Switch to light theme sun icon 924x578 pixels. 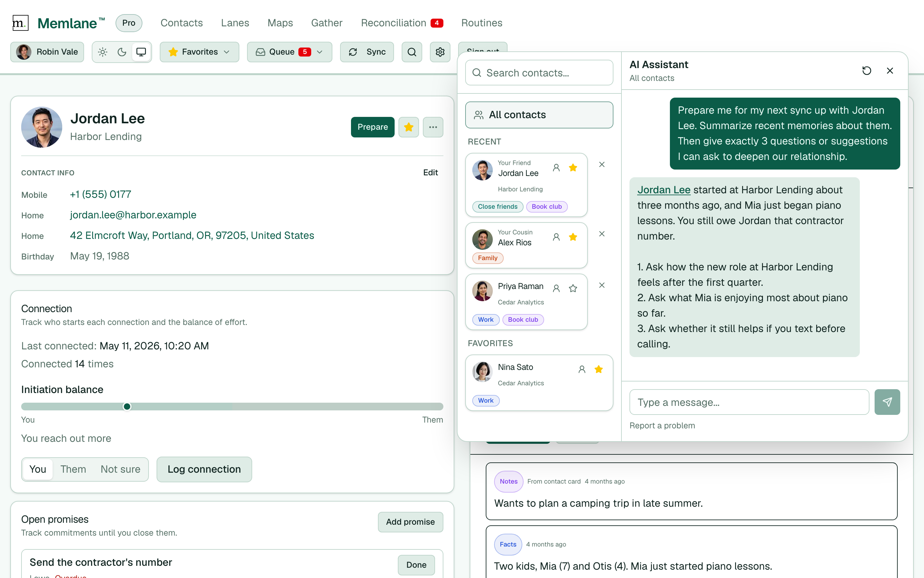pos(103,52)
